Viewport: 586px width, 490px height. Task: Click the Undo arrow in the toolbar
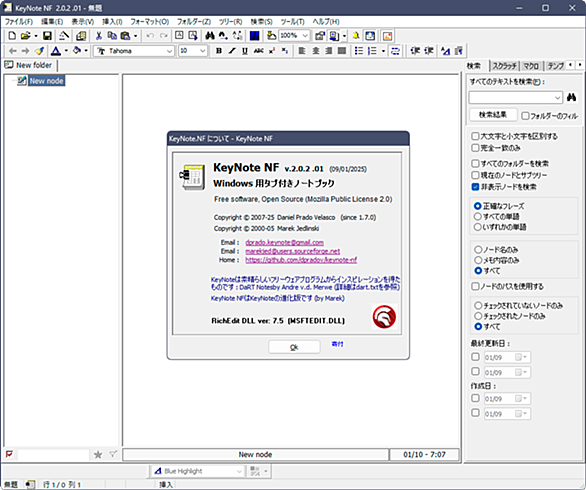click(150, 36)
